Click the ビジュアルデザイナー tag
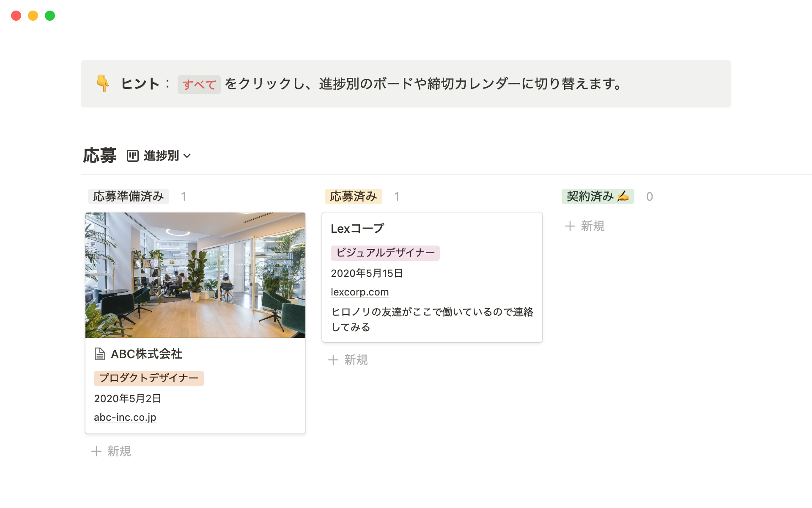812x508 pixels. [385, 253]
